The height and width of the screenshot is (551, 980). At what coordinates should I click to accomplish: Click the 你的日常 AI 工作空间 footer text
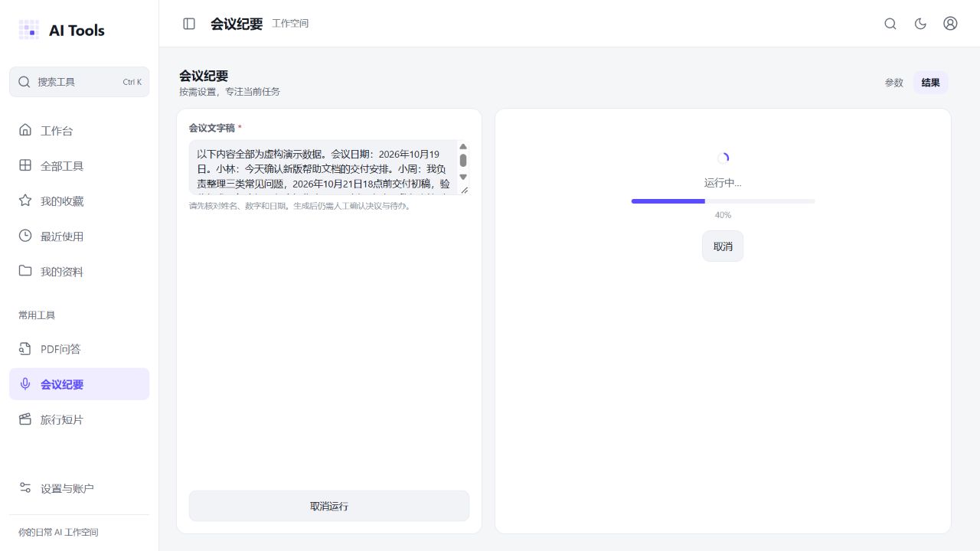(x=58, y=533)
